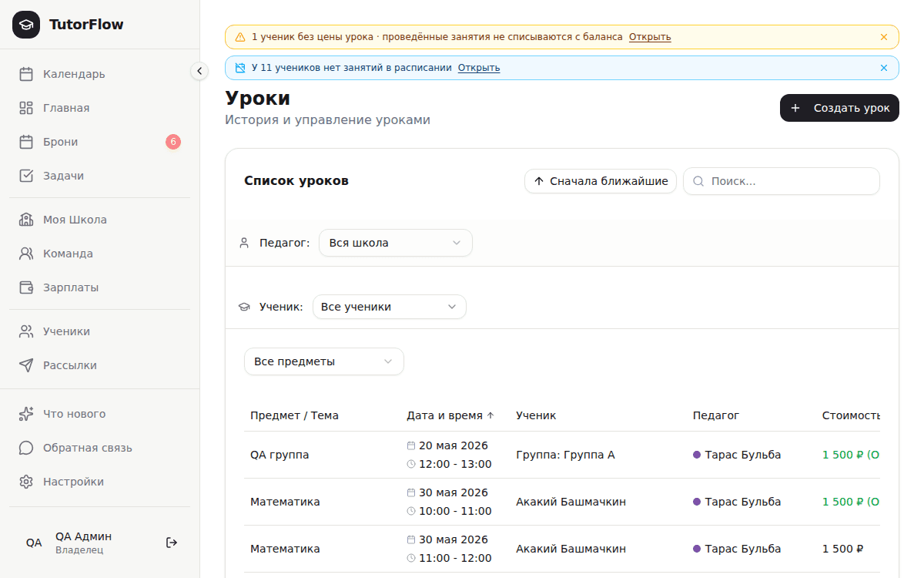Click the black 1 500 ₽ price
Image resolution: width=924 pixels, height=578 pixels.
(842, 549)
